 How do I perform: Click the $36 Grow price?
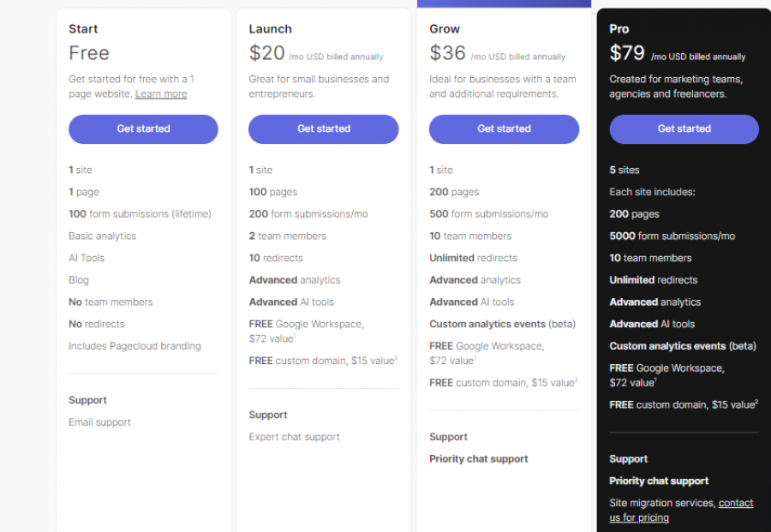447,53
